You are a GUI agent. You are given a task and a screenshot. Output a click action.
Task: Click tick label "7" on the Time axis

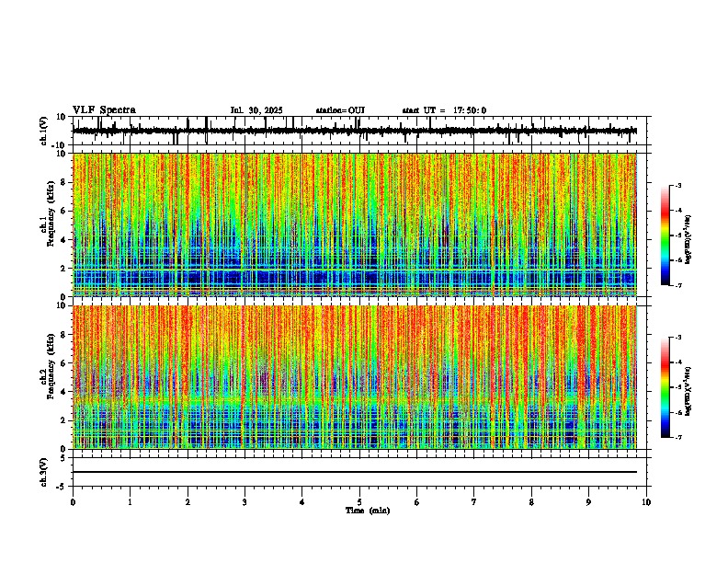[x=474, y=502]
